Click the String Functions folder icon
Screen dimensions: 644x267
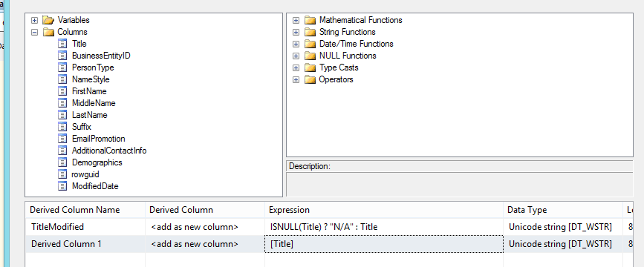[310, 32]
